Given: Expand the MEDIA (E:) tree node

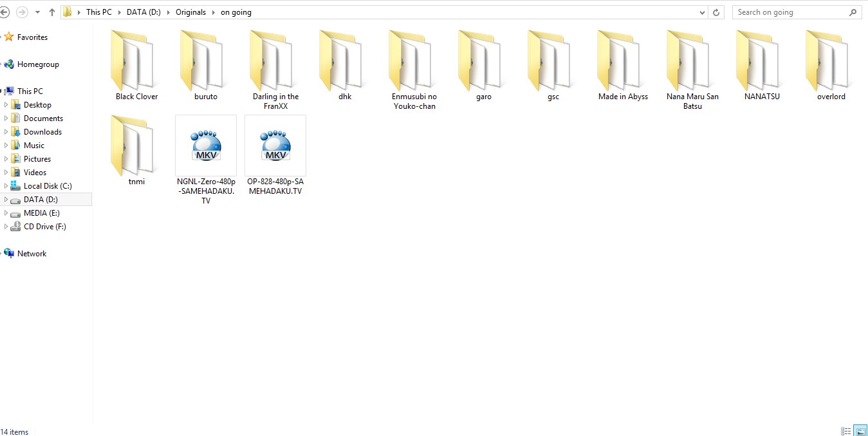Looking at the screenshot, I should tap(6, 213).
